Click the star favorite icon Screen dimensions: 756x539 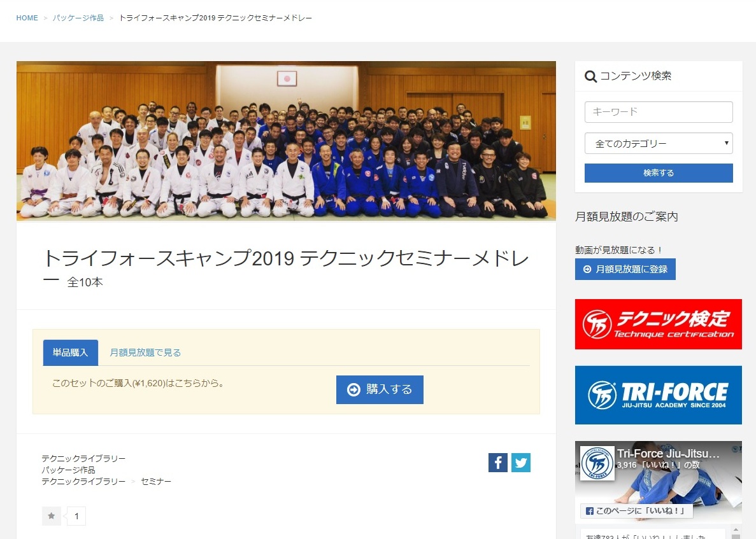(51, 516)
